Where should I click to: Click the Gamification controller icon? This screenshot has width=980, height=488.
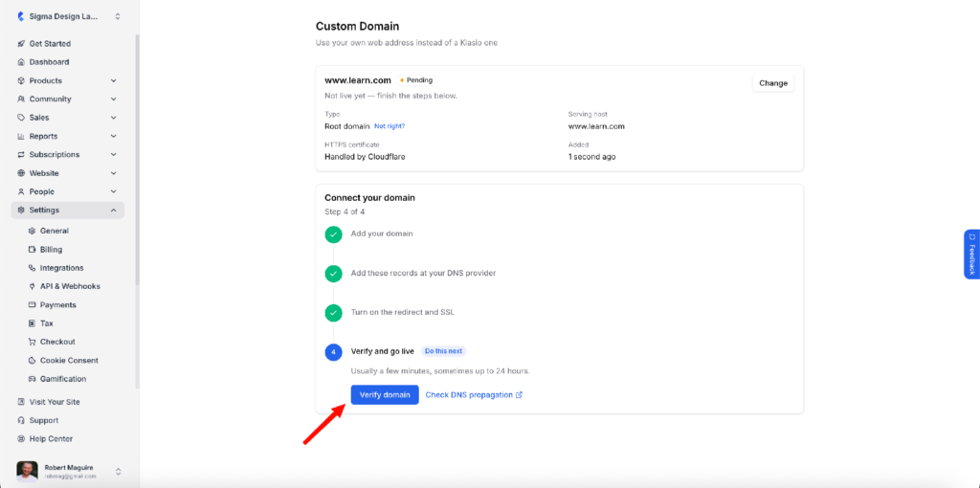33,379
